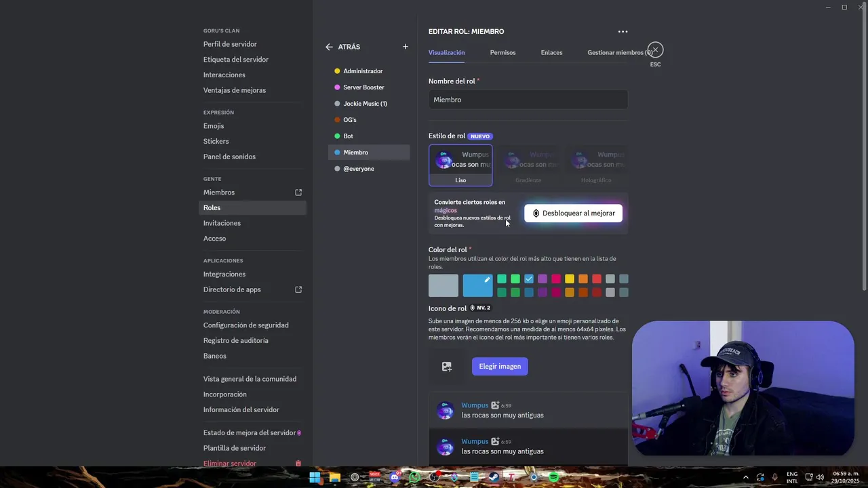Select the Jockie Music (1) role
Image resolution: width=868 pixels, height=488 pixels.
(369, 104)
